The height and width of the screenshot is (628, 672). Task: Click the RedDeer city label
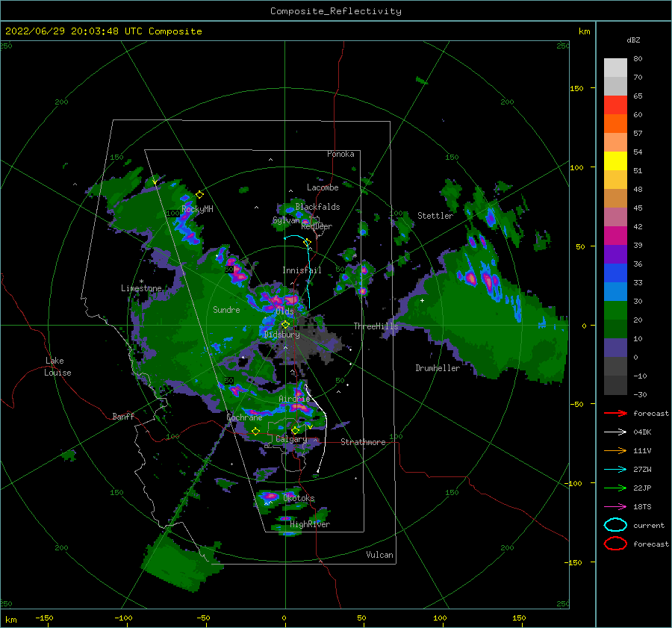(317, 226)
